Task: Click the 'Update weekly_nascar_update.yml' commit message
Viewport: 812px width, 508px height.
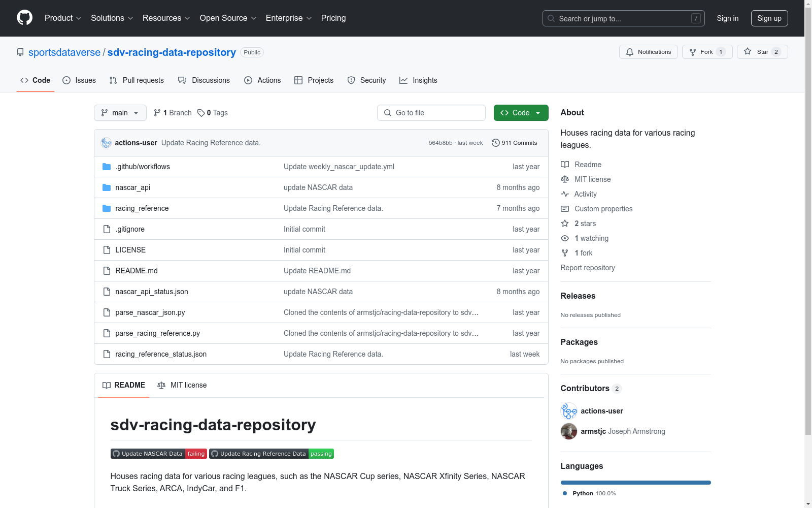Action: click(x=339, y=167)
